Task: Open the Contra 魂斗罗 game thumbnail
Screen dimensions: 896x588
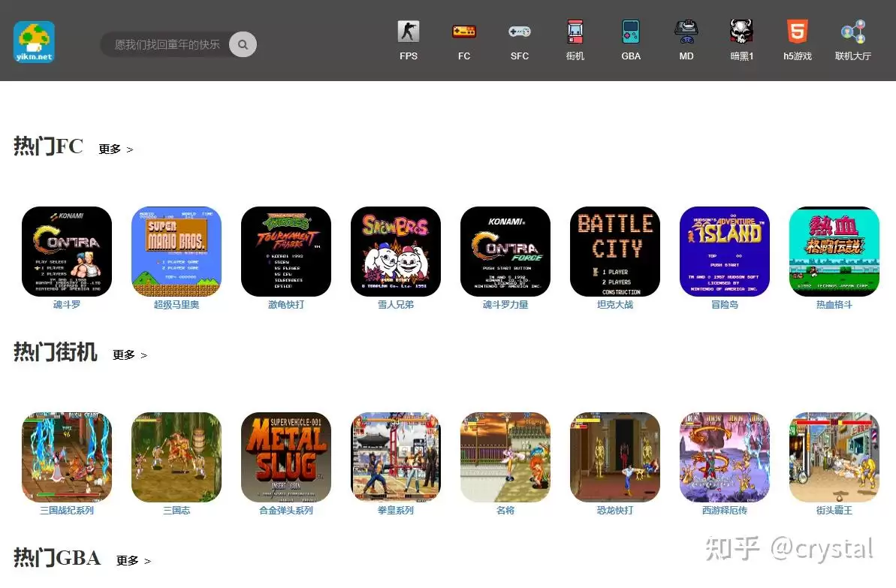Action: [67, 252]
